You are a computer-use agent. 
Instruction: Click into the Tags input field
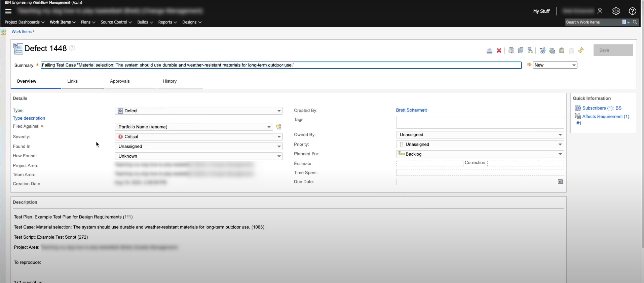[480, 122]
